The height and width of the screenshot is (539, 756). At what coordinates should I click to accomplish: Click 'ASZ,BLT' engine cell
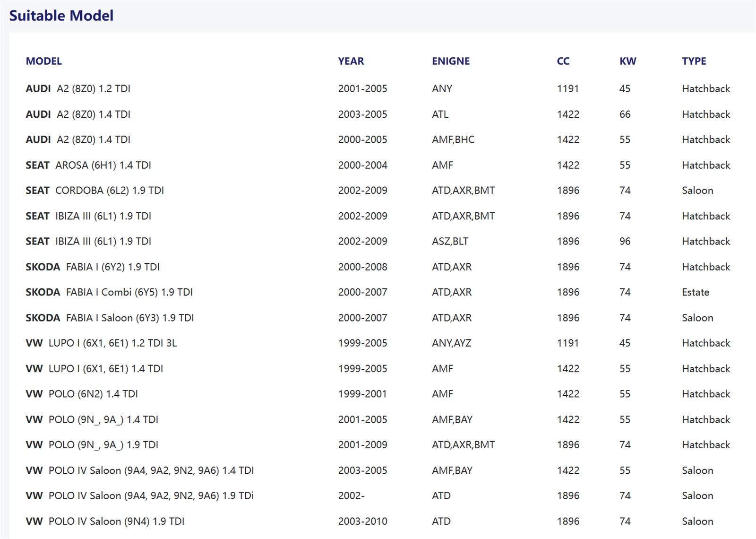pos(450,241)
